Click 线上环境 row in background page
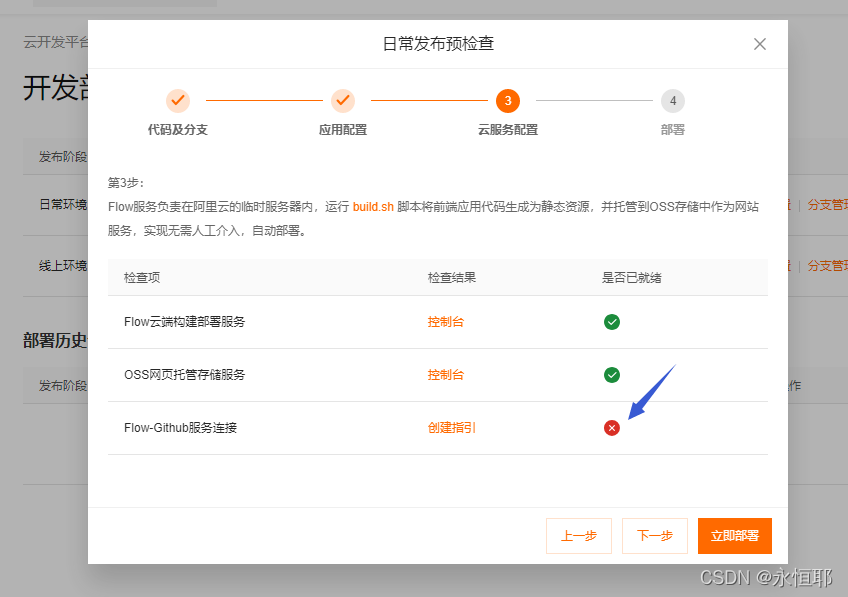Viewport: 848px width, 597px height. (63, 266)
